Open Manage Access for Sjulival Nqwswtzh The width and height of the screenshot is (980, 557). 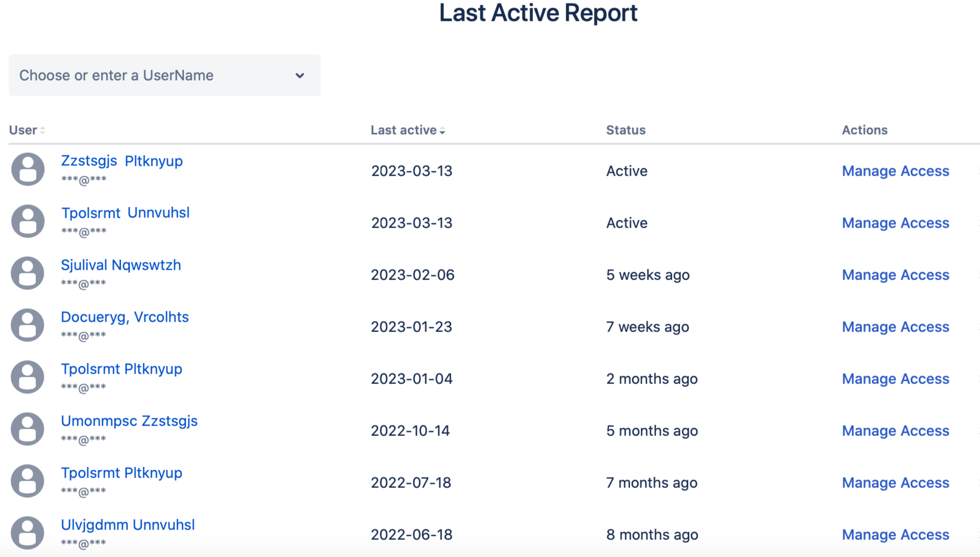pos(895,274)
